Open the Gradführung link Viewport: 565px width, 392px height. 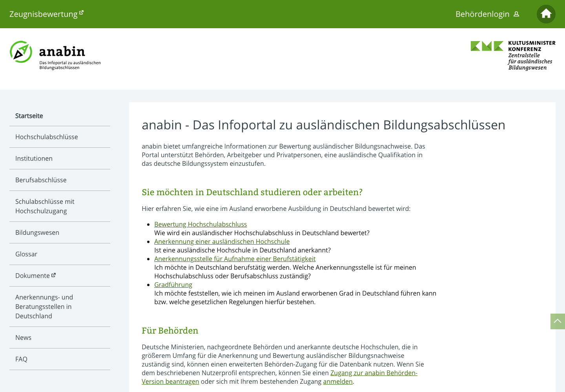pos(173,285)
